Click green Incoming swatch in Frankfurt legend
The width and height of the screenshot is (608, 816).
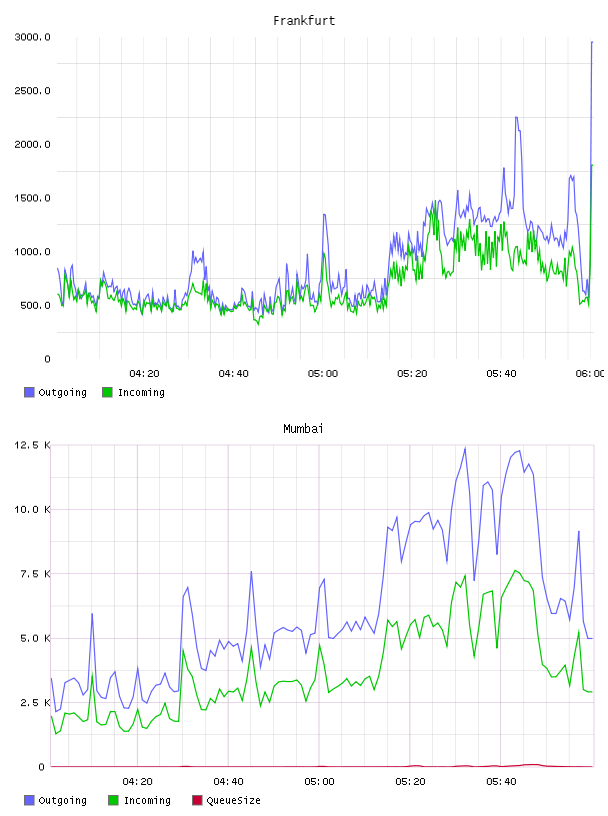(107, 392)
